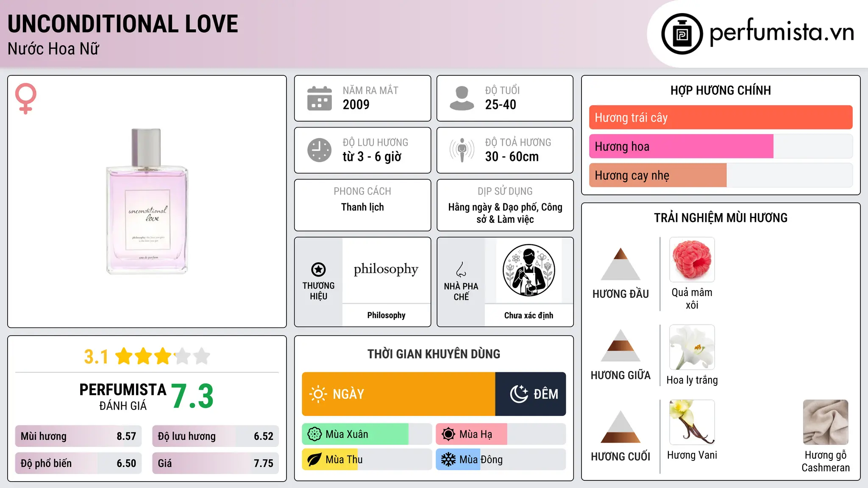Click the Hương Vani note label
The height and width of the screenshot is (488, 868).
click(x=692, y=455)
